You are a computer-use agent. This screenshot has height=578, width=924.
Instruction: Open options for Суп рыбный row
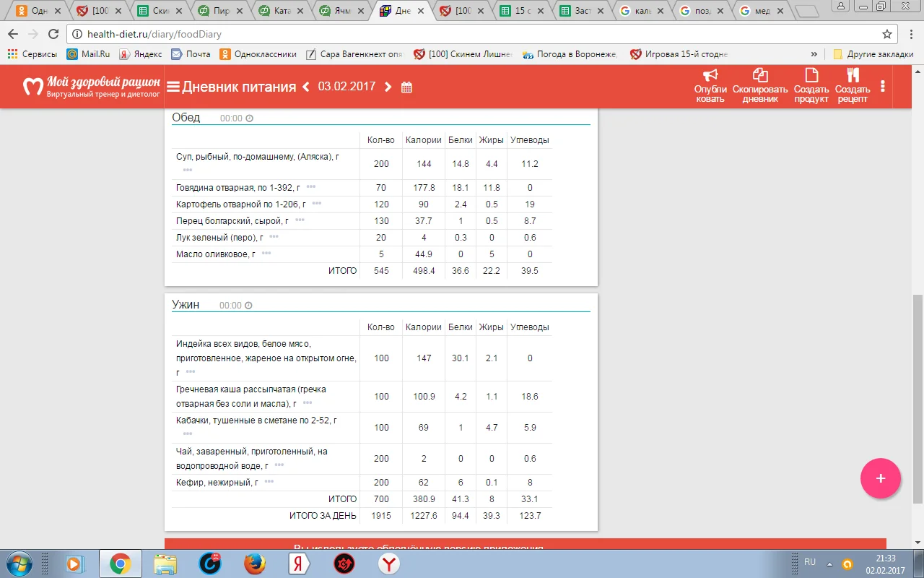coord(188,170)
